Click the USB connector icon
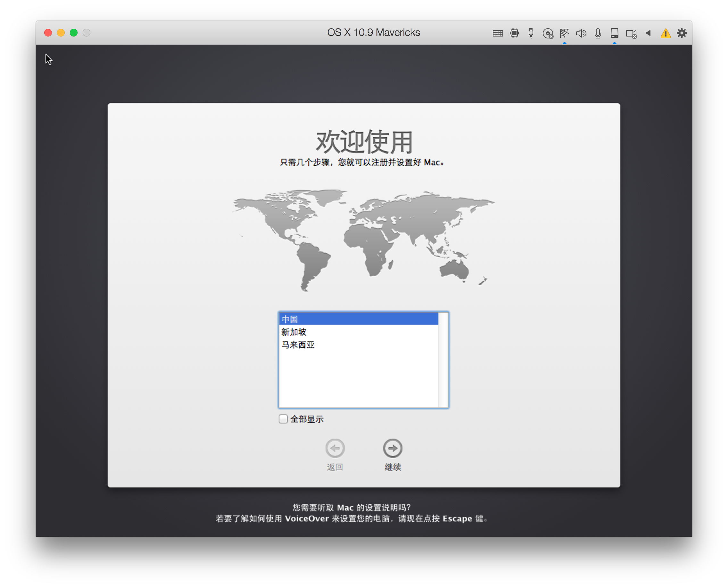The image size is (728, 588). 531,33
